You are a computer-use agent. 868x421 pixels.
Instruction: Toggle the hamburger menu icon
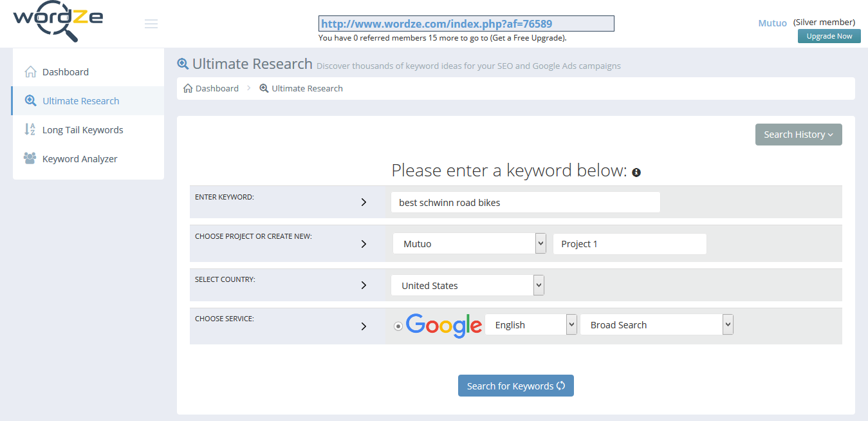(x=151, y=24)
